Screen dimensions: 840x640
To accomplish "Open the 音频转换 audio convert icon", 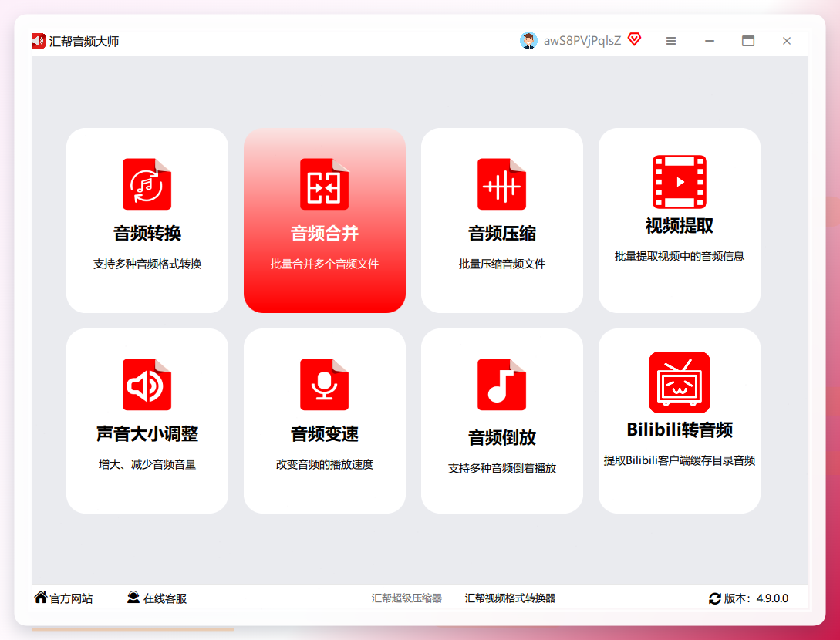I will click(147, 184).
